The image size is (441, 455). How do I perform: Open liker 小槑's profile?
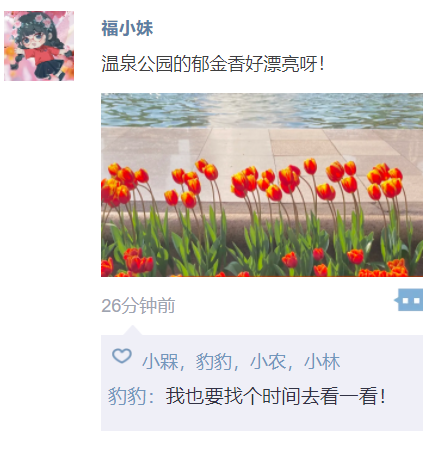tap(161, 362)
